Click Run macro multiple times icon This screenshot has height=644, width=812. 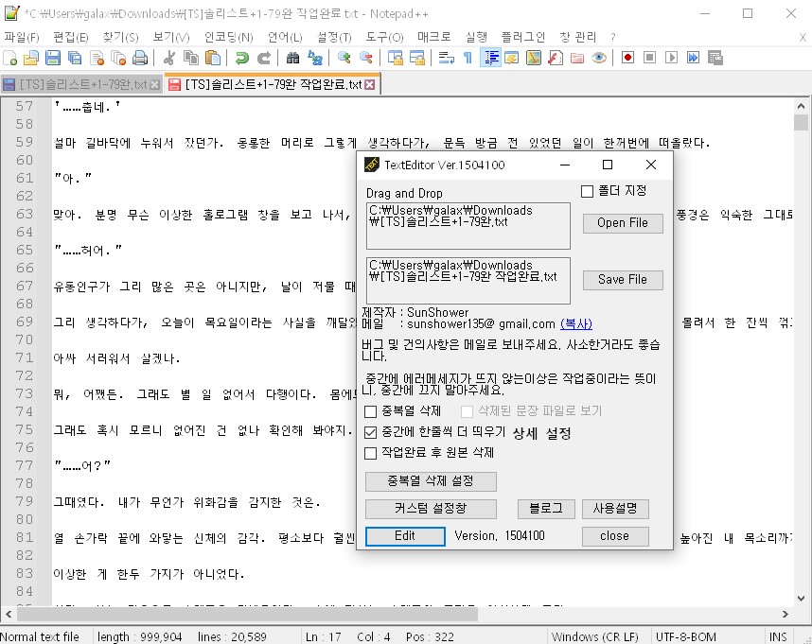pos(693,58)
